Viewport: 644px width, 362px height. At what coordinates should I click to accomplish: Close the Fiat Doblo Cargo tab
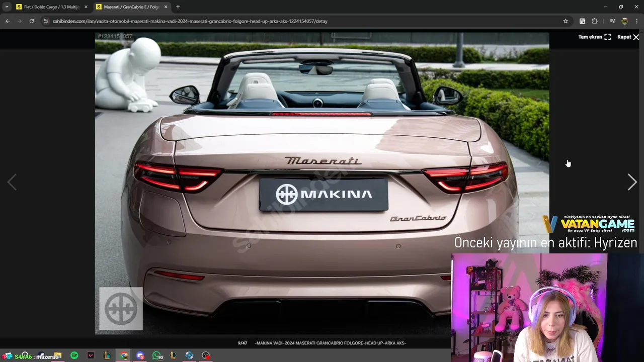(86, 7)
